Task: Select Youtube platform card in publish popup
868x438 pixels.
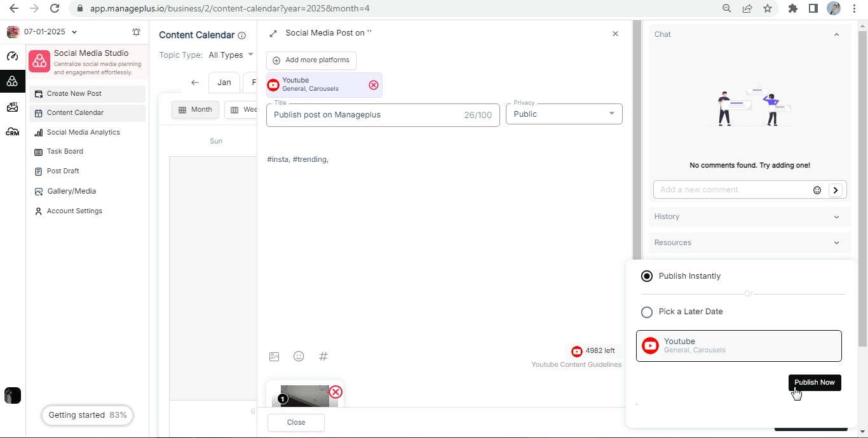Action: click(739, 346)
